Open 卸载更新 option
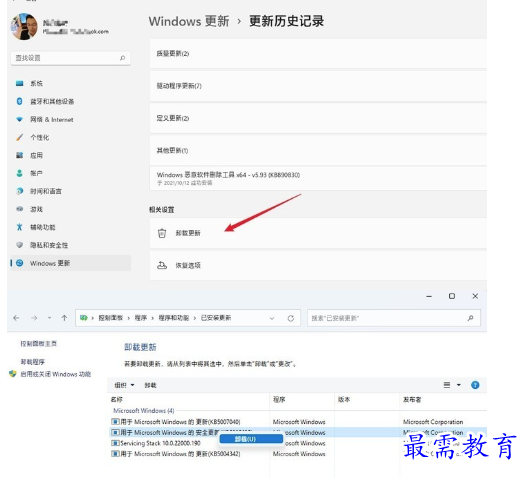Screen dimensions: 525x478 (318, 233)
